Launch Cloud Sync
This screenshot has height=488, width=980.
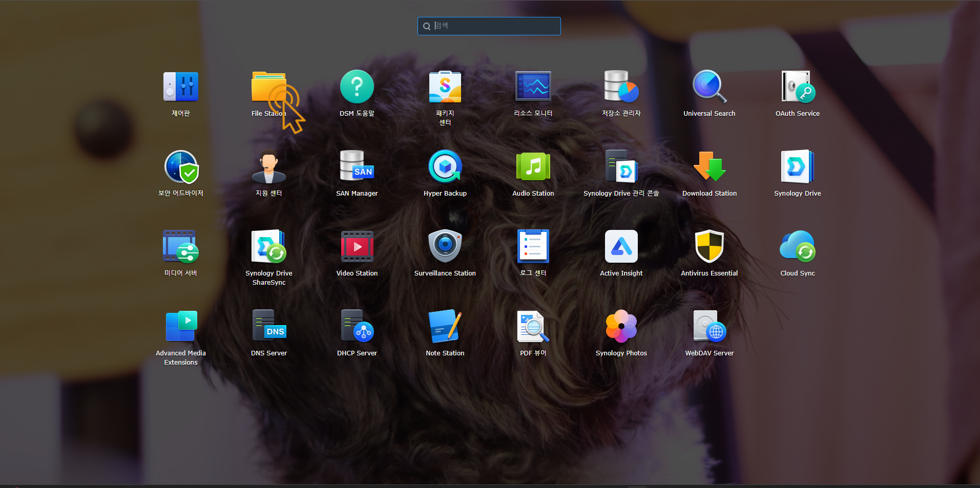(798, 246)
